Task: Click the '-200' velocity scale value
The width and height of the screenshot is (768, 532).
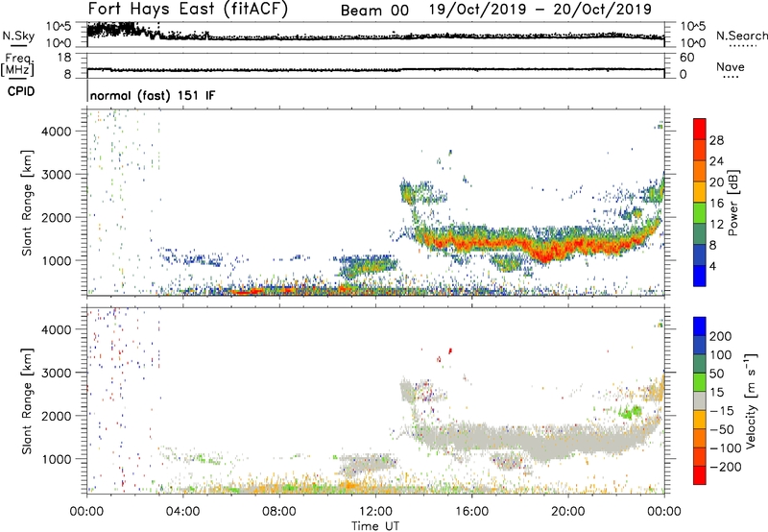Action: (x=726, y=467)
